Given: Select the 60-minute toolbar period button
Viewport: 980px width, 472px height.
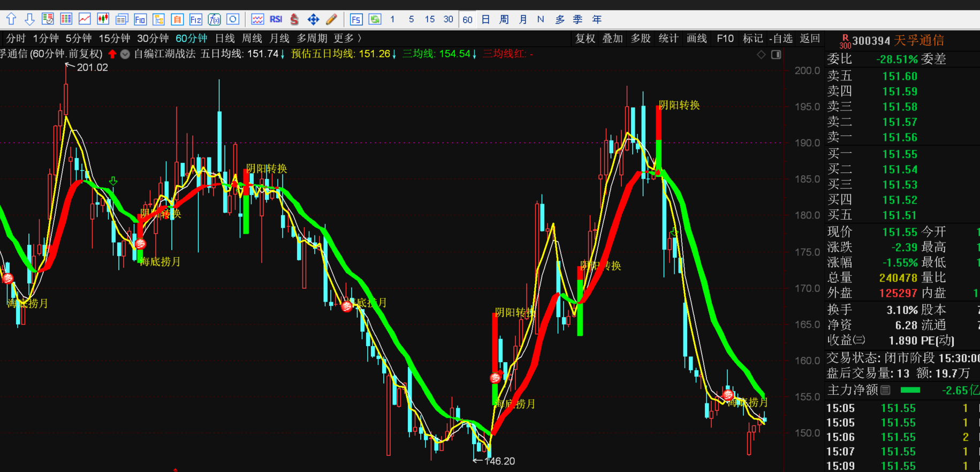Looking at the screenshot, I should (x=467, y=19).
